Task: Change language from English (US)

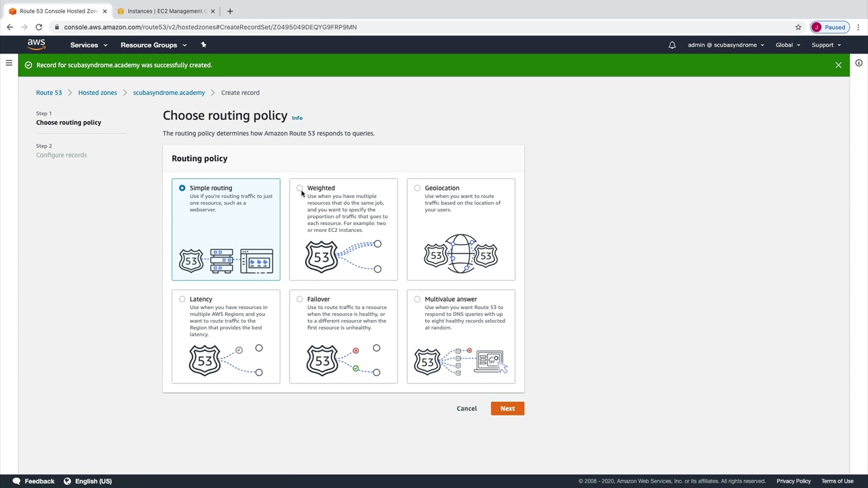Action: [94, 481]
